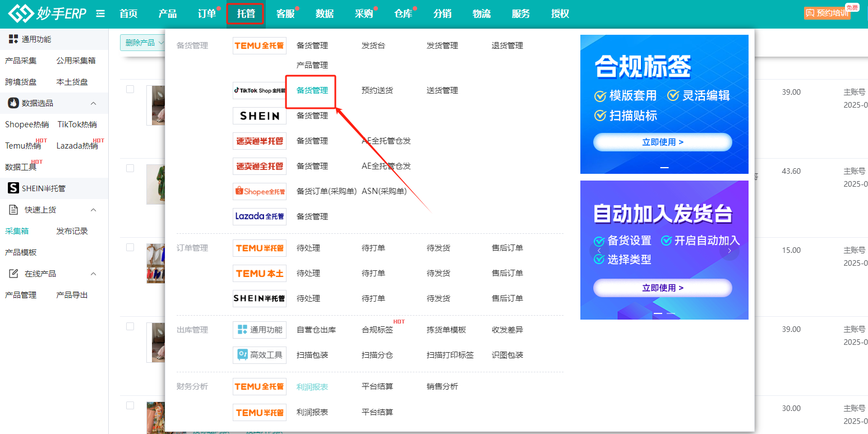Screen dimensions: 868x434
Task: Check the 30.00 product row checkbox
Action: [130, 405]
